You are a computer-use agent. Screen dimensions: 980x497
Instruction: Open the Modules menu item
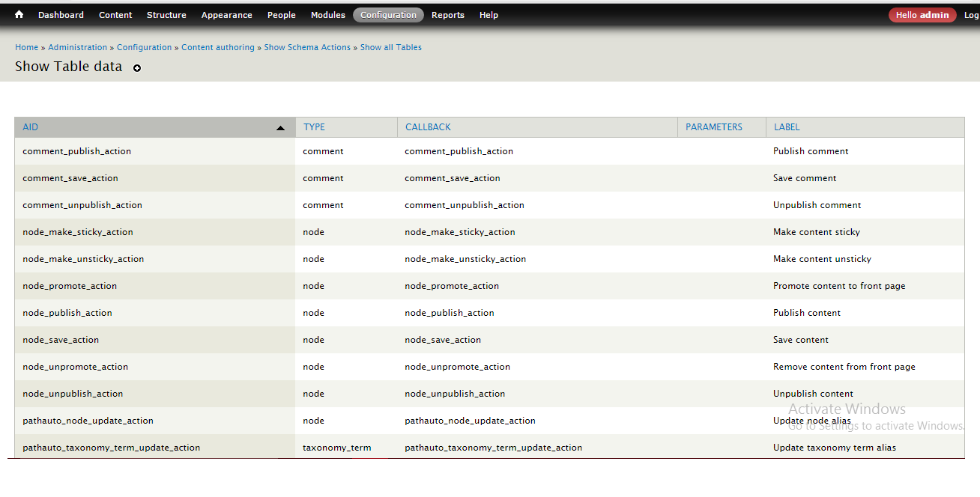pos(328,15)
